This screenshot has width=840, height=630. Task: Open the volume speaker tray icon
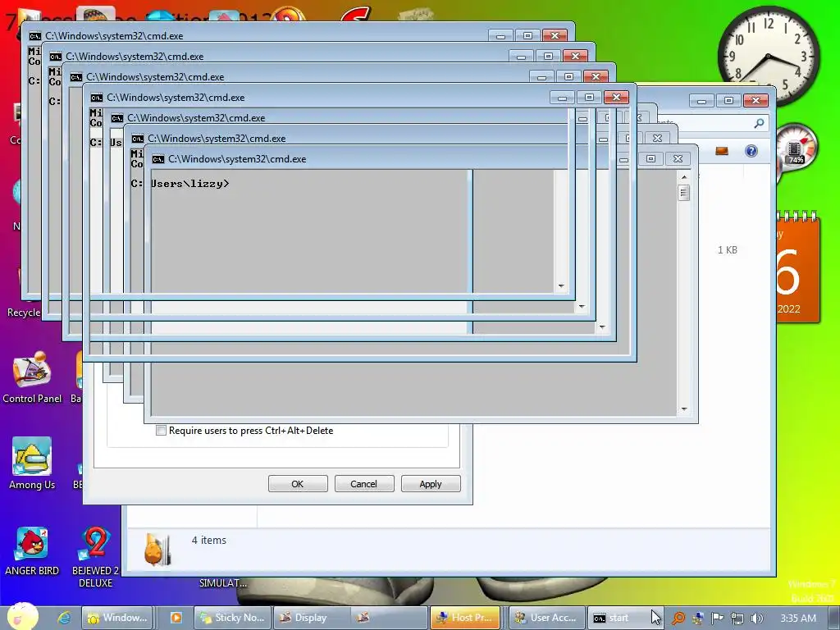point(756,619)
